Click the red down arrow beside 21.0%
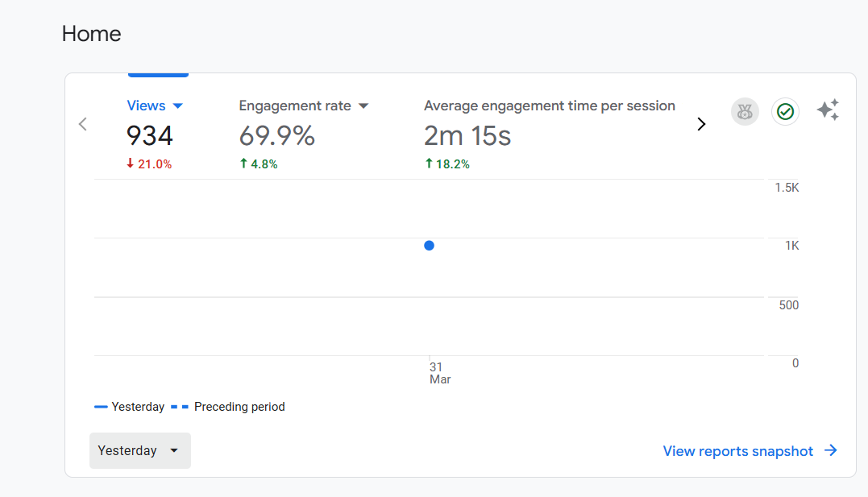868x497 pixels. coord(130,164)
